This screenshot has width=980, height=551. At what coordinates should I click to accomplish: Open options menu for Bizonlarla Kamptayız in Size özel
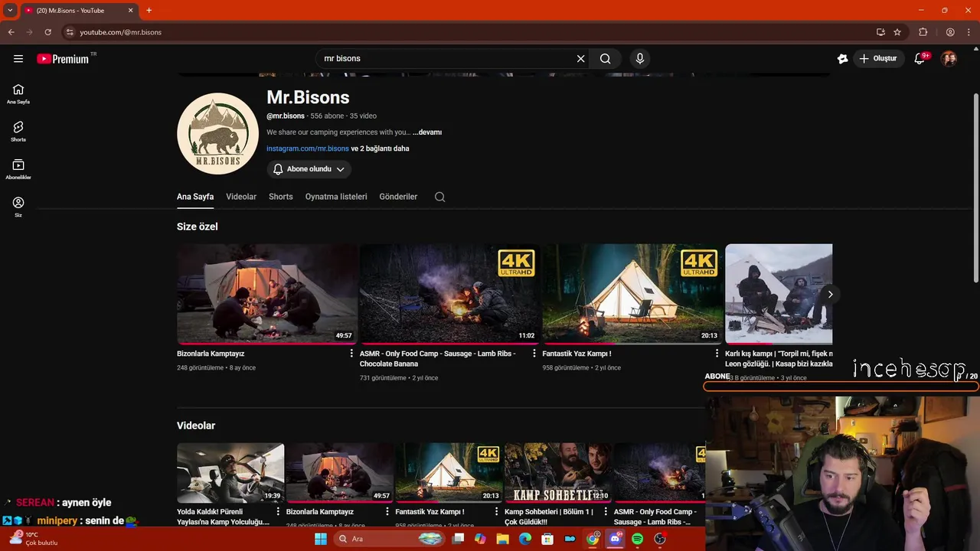coord(351,354)
